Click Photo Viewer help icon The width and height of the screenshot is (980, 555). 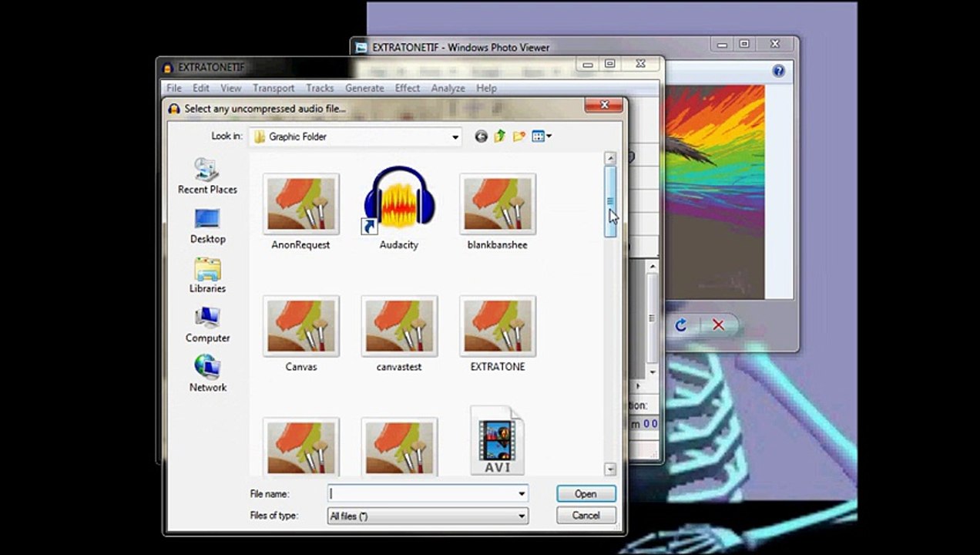click(778, 71)
